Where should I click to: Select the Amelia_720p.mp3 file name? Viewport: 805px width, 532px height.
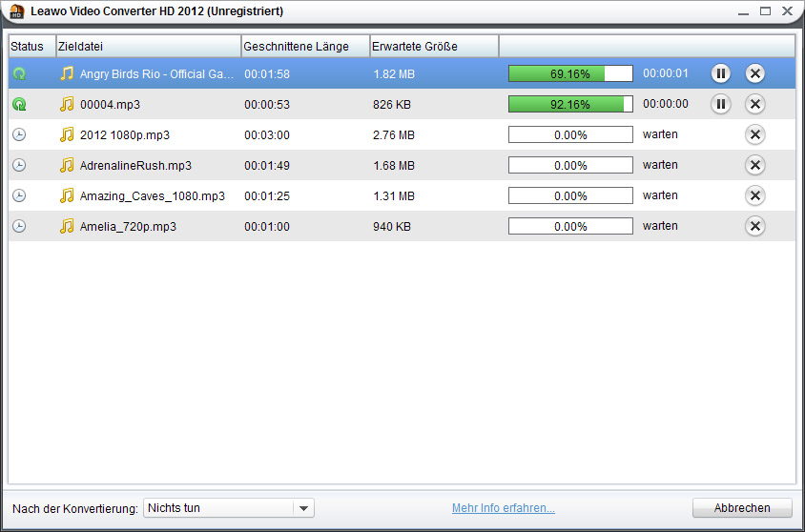click(x=128, y=227)
